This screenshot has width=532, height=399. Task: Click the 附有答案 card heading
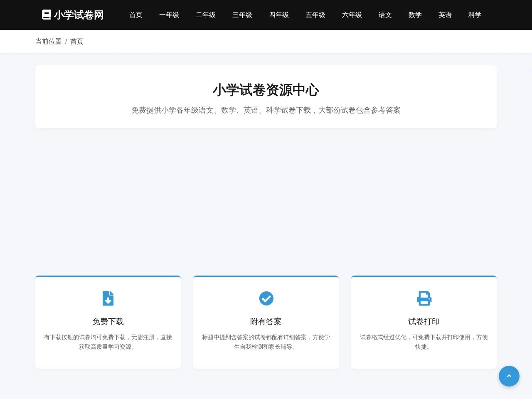pos(266,321)
